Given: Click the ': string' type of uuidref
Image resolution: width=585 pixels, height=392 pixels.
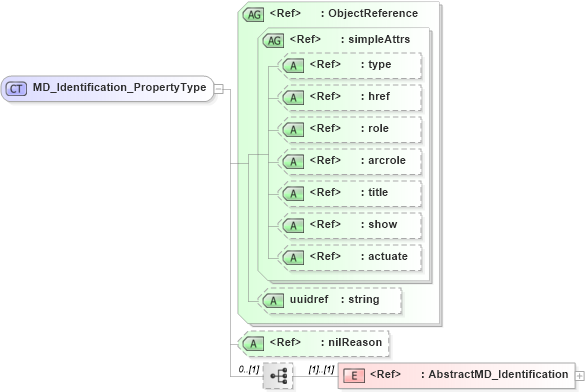Looking at the screenshot, I should [360, 300].
